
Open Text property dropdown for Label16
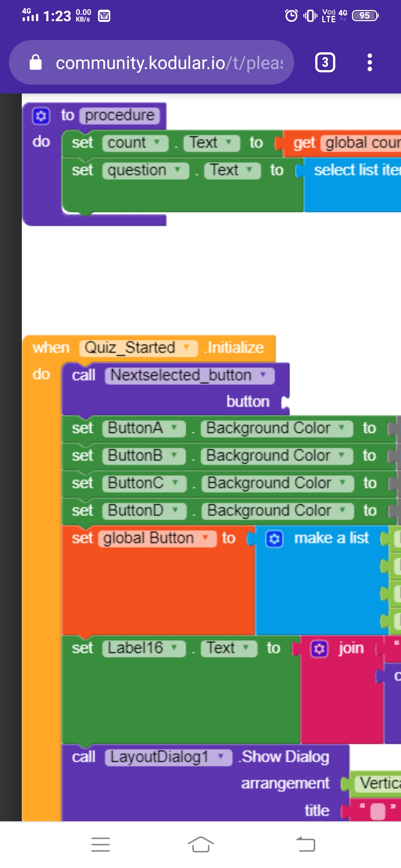[229, 649]
